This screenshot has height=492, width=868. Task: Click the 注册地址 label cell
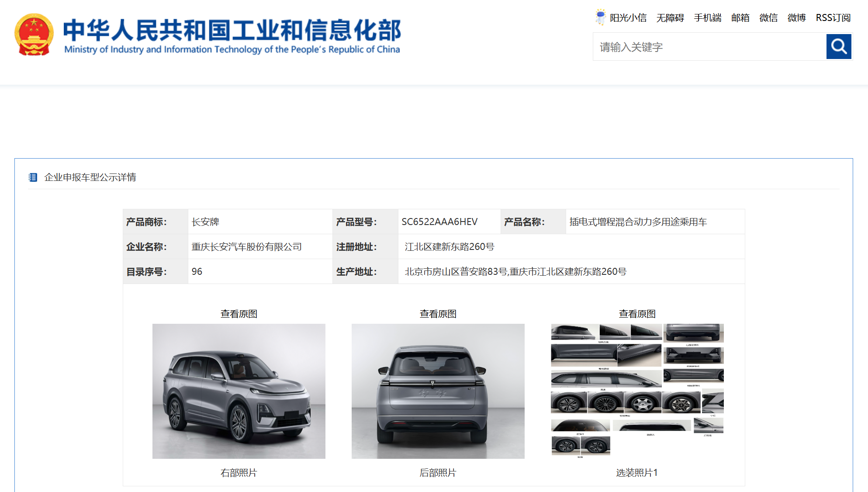click(365, 247)
